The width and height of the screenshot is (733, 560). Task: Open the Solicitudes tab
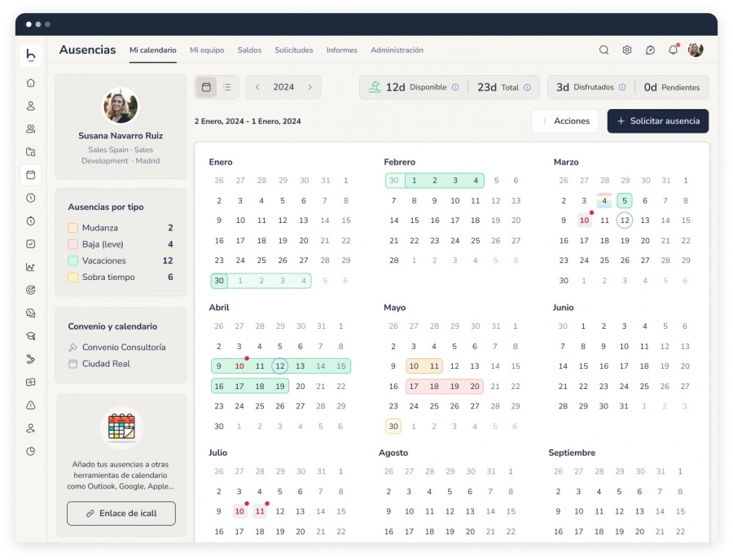(x=294, y=50)
